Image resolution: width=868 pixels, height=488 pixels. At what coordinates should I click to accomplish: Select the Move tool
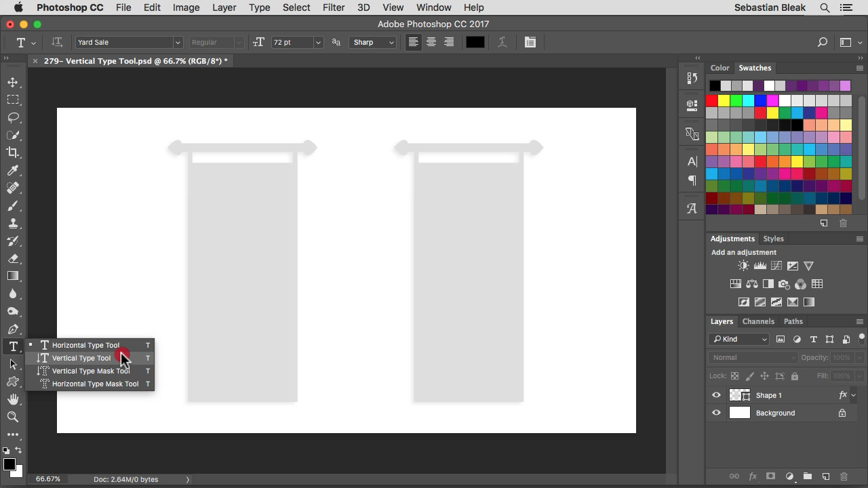[x=13, y=82]
